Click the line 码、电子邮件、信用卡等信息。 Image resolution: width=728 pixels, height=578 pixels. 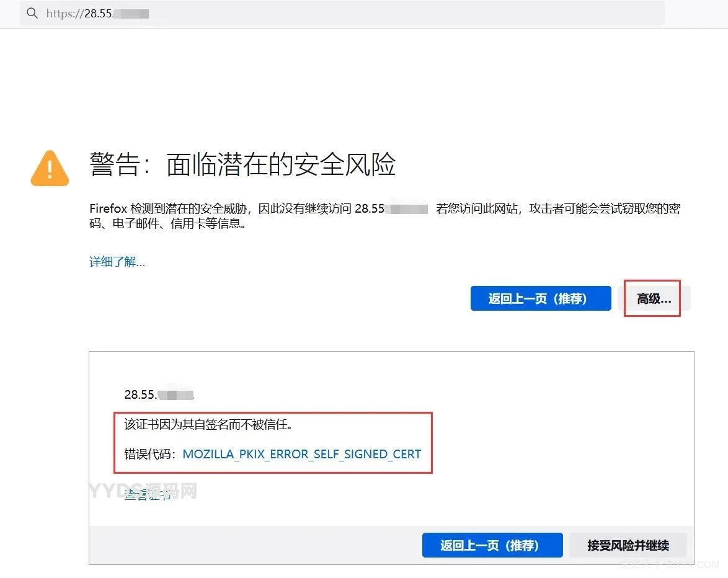point(167,224)
